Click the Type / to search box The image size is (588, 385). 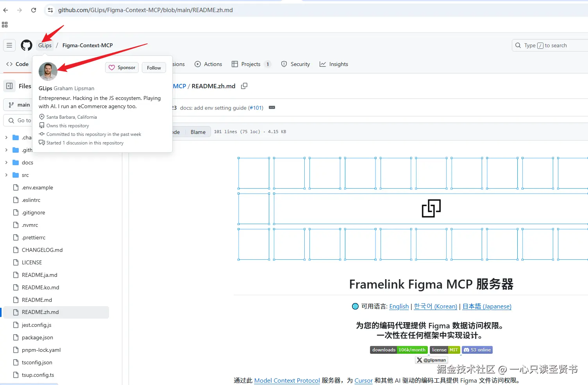click(550, 45)
